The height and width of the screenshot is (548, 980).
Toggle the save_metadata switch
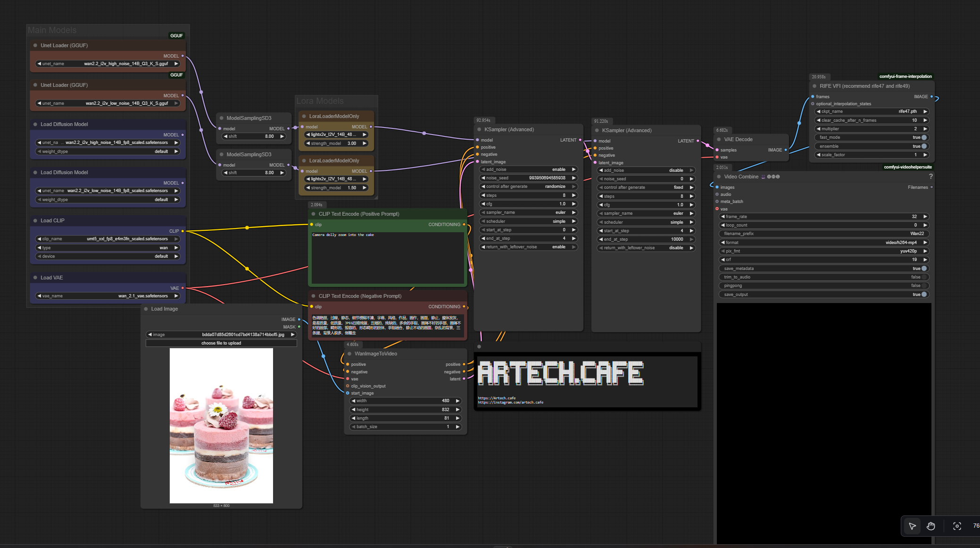pos(923,268)
